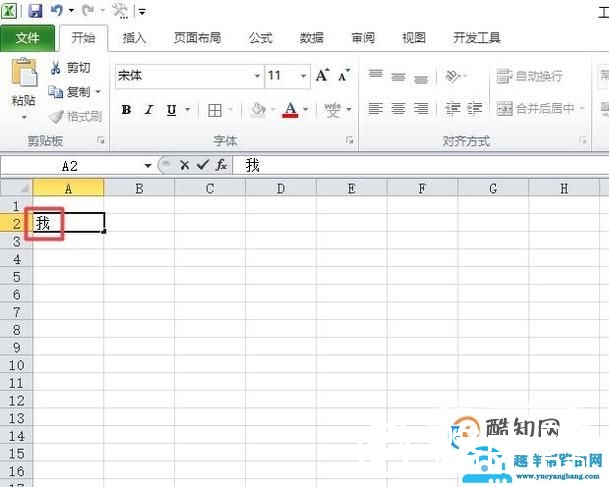Image resolution: width=609 pixels, height=487 pixels.
Task: Click the Undo arrow icon
Action: tap(57, 10)
